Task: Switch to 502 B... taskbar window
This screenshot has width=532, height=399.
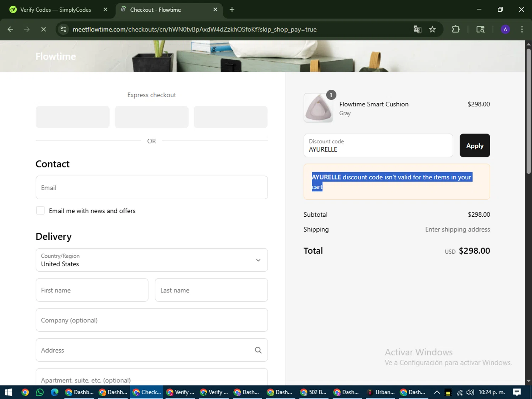Action: click(x=314, y=392)
